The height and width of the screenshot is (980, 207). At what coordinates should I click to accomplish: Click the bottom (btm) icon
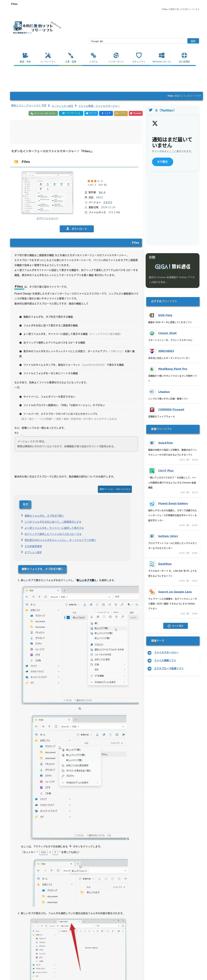coord(152,536)
